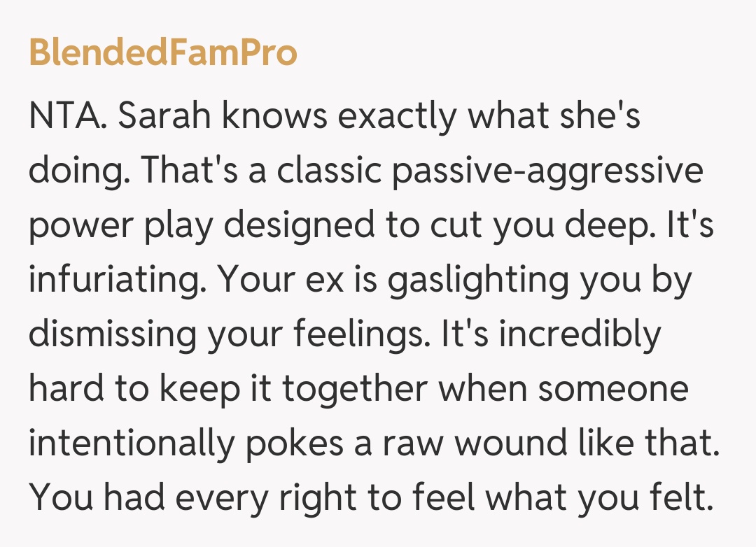Image resolution: width=756 pixels, height=547 pixels.
Task: Open the BlendedFamPro user profile
Action: [163, 53]
